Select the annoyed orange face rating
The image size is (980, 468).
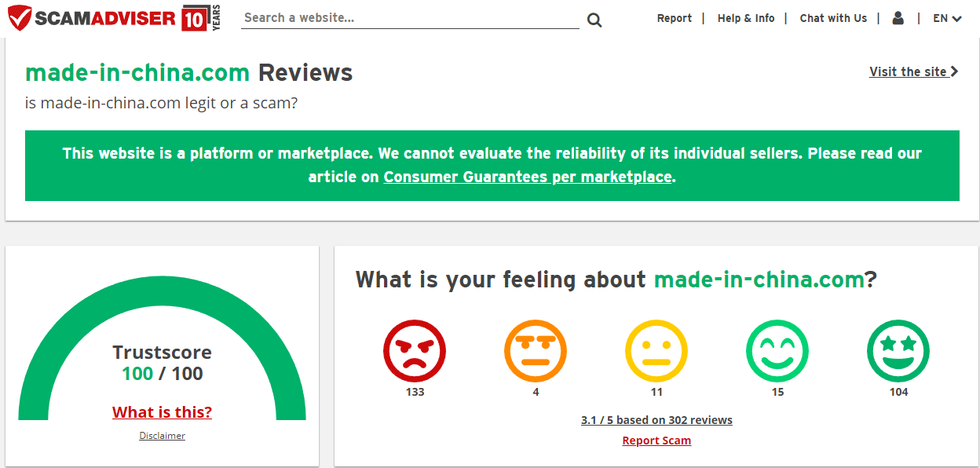point(536,351)
